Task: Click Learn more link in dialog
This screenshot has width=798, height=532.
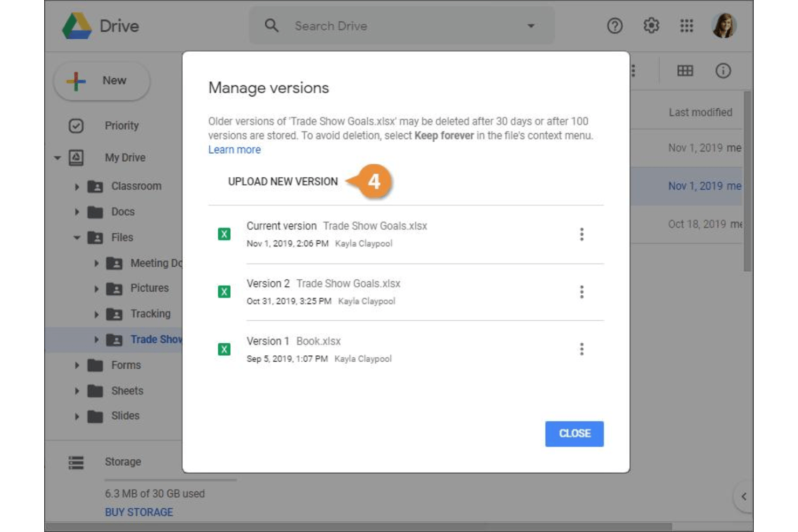Action: (235, 150)
